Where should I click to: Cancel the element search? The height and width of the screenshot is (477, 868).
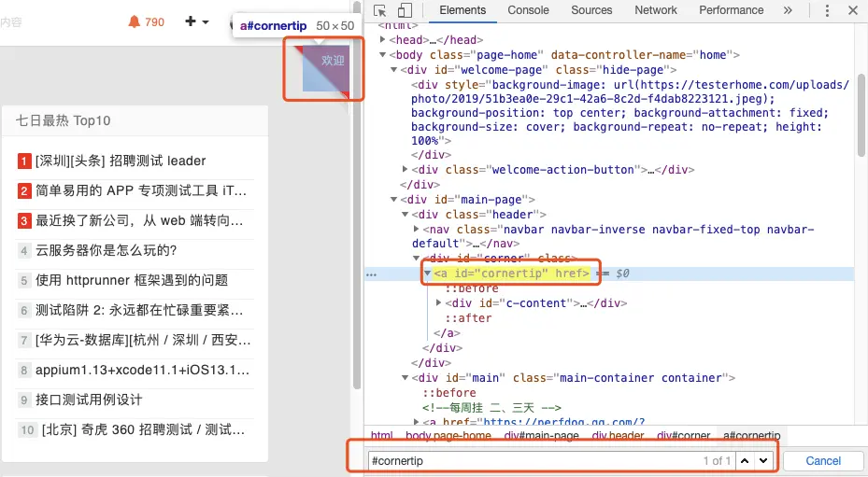822,461
